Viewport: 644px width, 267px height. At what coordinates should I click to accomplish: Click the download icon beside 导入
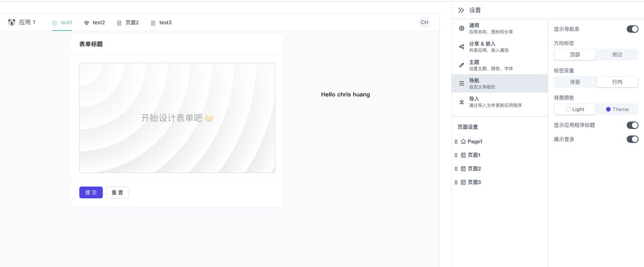pyautogui.click(x=462, y=102)
